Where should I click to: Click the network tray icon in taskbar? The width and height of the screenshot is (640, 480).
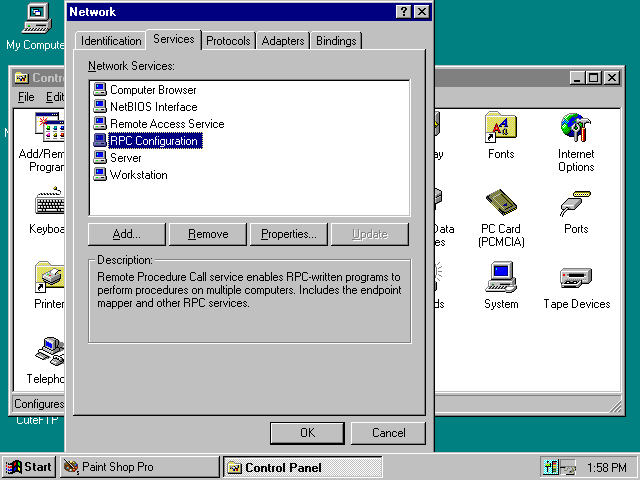[567, 467]
